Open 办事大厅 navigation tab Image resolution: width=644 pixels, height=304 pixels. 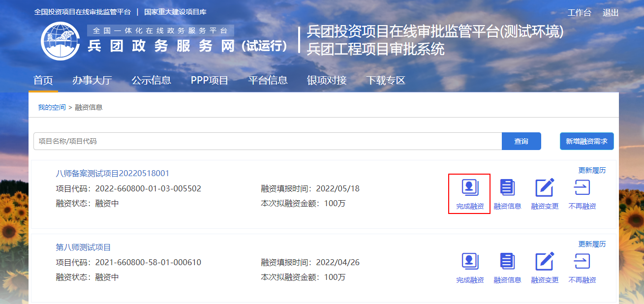pyautogui.click(x=92, y=81)
